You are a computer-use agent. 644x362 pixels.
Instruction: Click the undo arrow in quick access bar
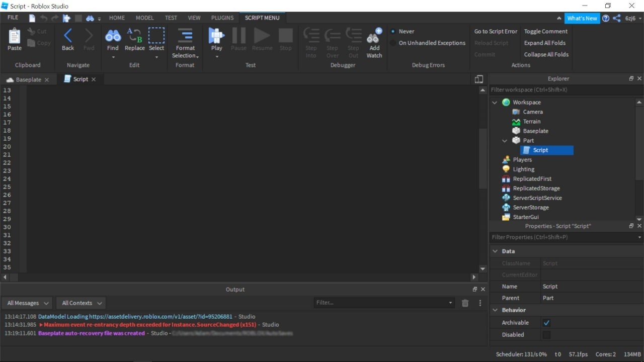point(44,18)
